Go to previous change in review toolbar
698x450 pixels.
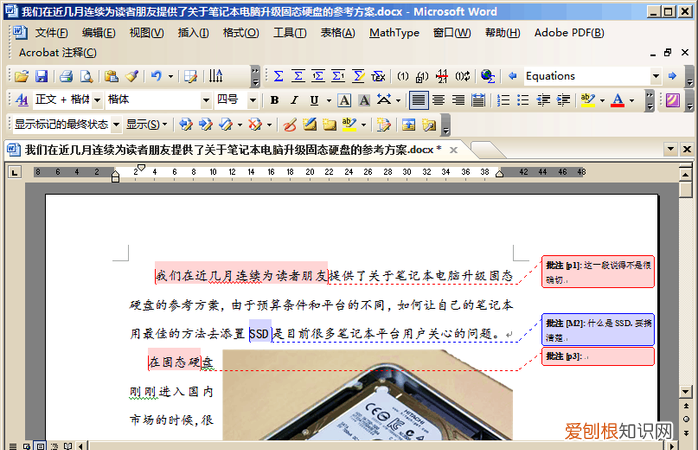pos(185,125)
